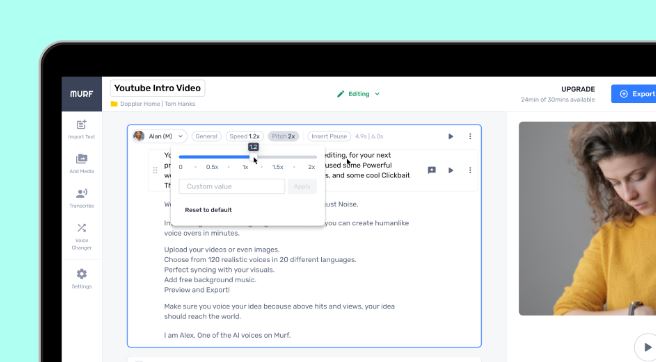Click the line 'Upload your videos or even images.'
Viewport: 656px width, 362px height.
(x=221, y=249)
